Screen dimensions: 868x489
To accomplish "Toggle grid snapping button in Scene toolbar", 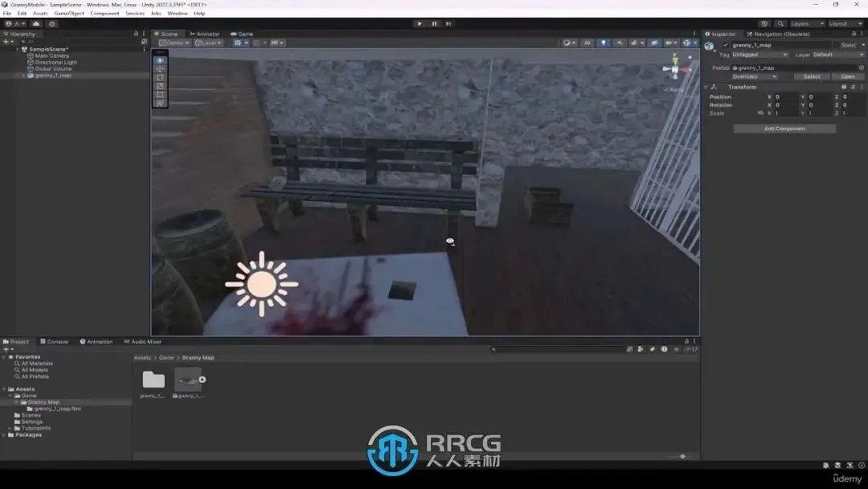I will point(237,43).
